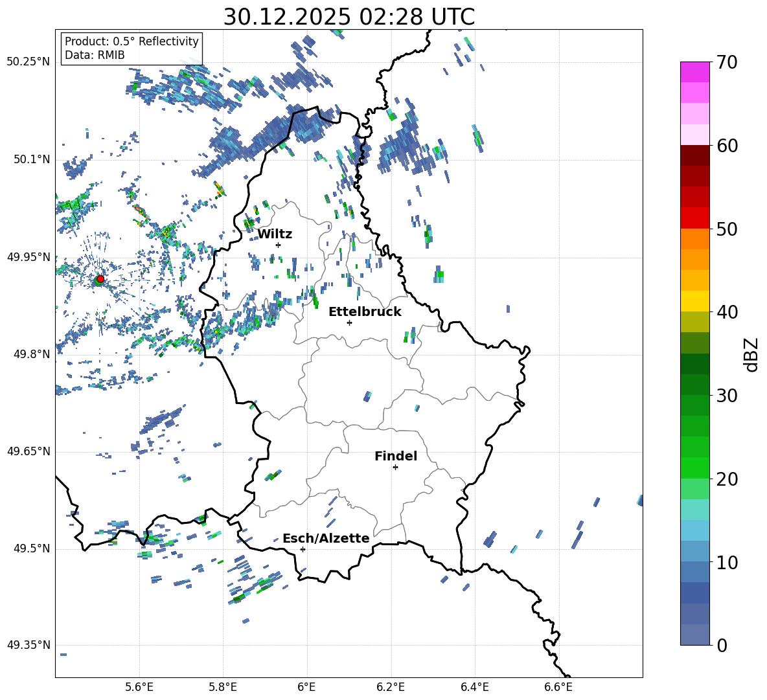Click the title '30.12.2025 02:28 UTC'
Image resolution: width=767 pixels, height=700 pixels.
click(x=349, y=17)
